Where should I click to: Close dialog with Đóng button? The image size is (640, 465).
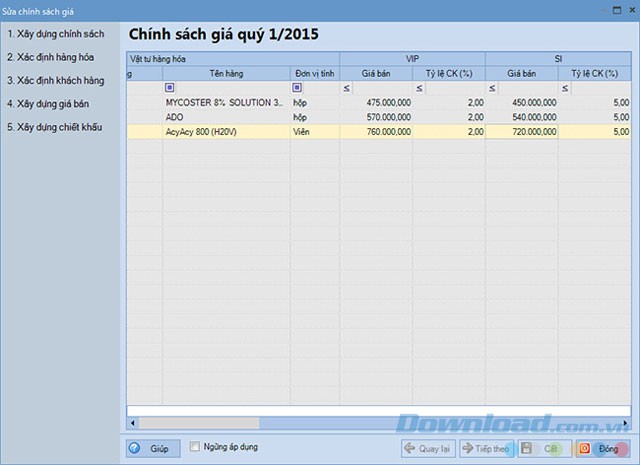point(601,449)
